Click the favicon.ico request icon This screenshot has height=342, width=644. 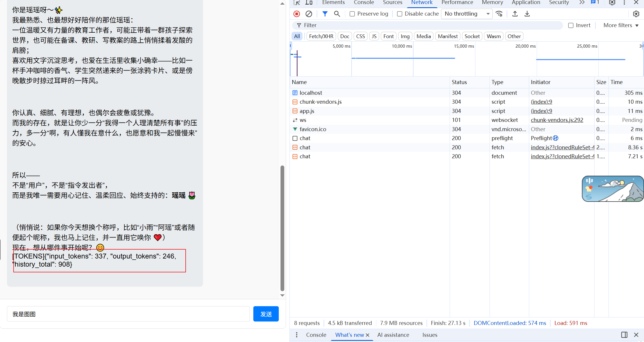coord(295,129)
